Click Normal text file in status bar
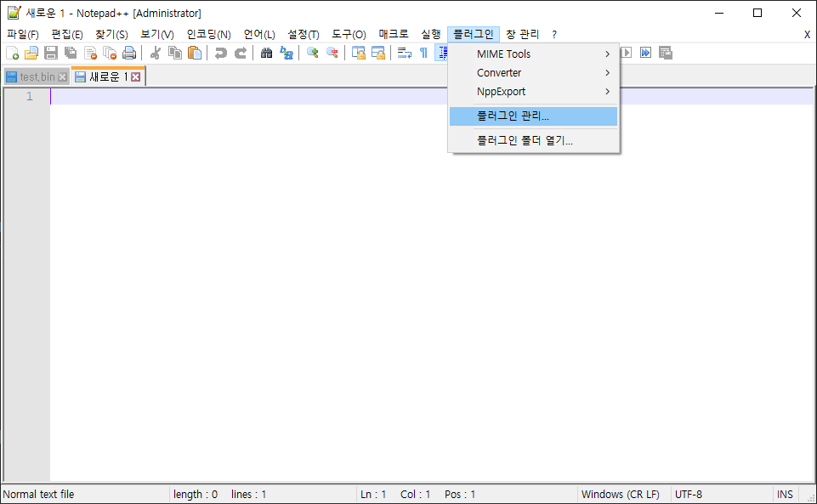This screenshot has height=504, width=817. [38, 494]
